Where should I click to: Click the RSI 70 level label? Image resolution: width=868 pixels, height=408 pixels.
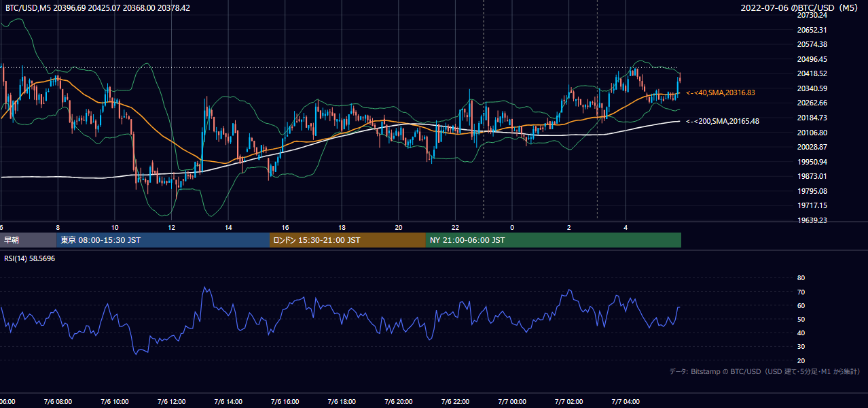pyautogui.click(x=801, y=292)
